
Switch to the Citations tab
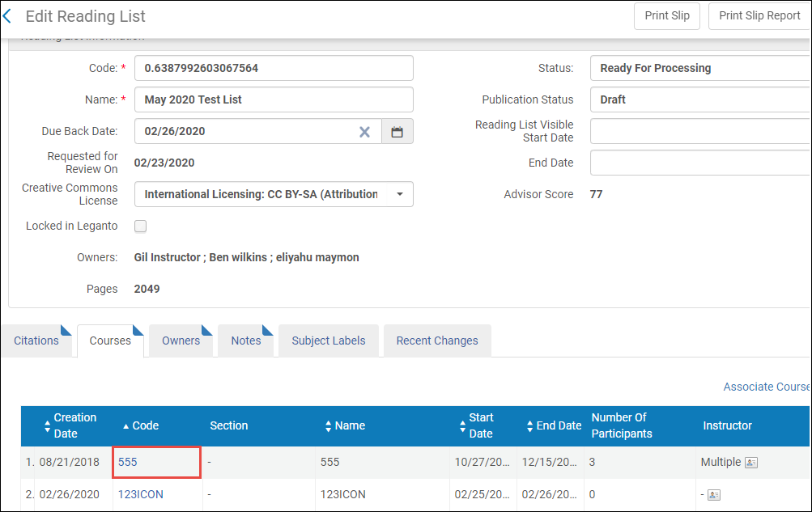pyautogui.click(x=36, y=341)
